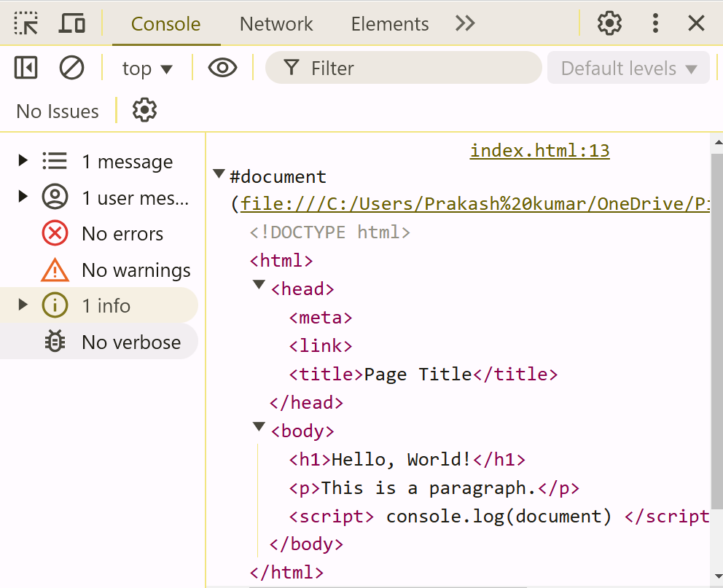The width and height of the screenshot is (723, 588).
Task: Switch to the Network tab
Action: pos(276,23)
